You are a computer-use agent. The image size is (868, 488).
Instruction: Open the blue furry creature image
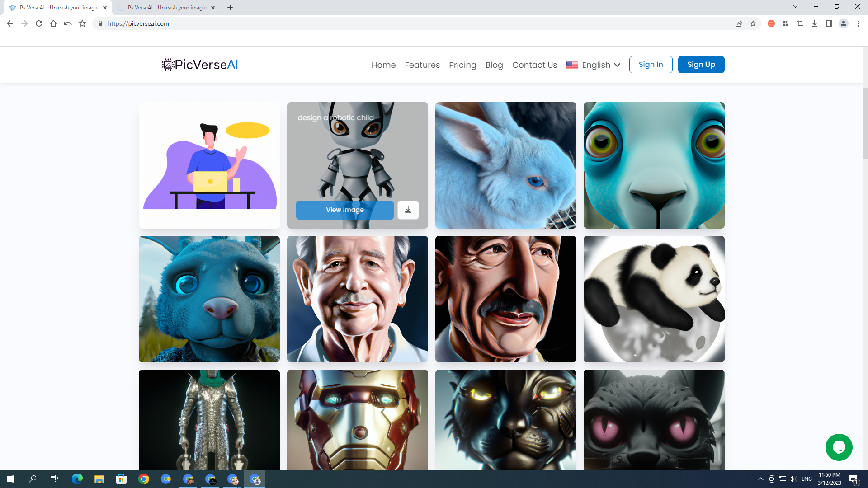point(209,299)
